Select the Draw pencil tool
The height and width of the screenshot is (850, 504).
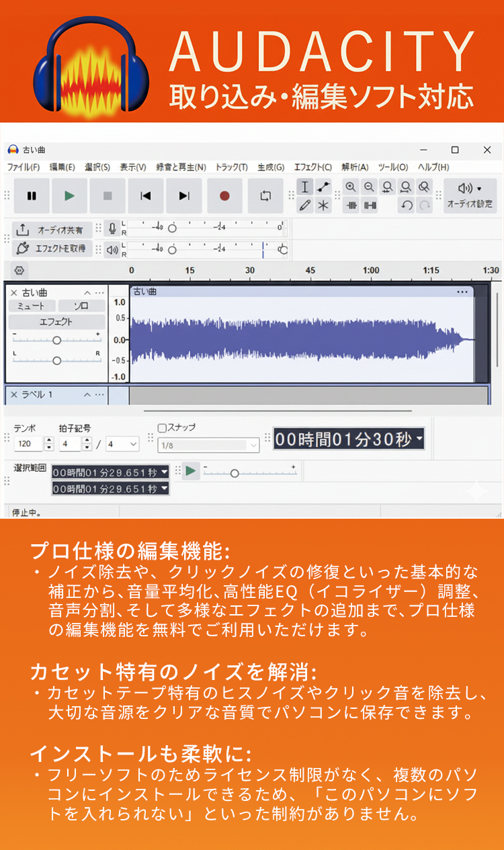click(x=305, y=206)
